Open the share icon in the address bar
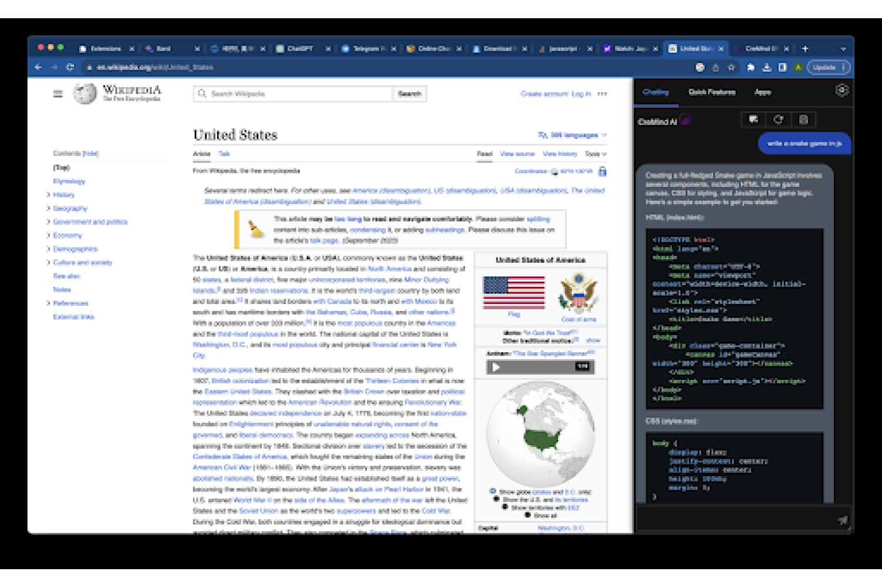Viewport: 882px width, 588px height. (716, 68)
